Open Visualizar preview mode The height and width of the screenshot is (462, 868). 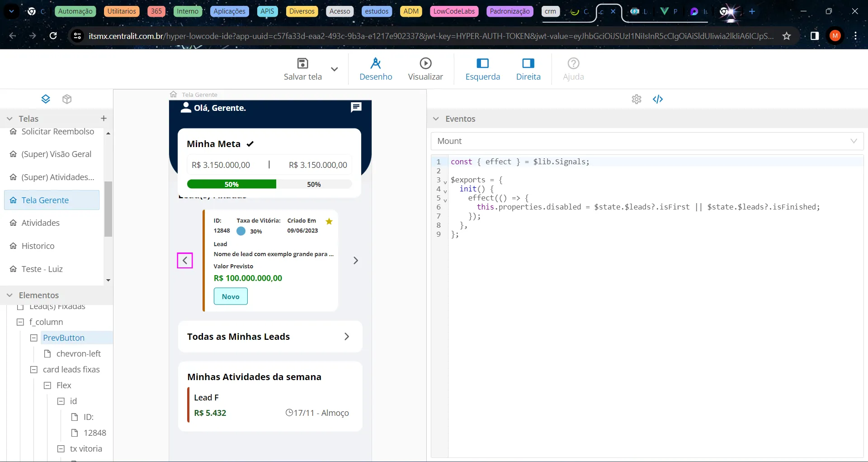coord(425,69)
